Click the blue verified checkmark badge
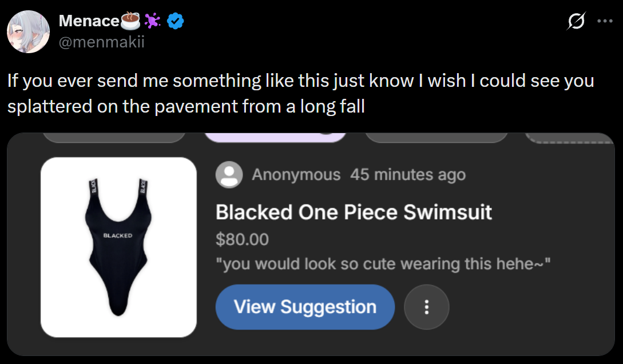 [x=175, y=21]
